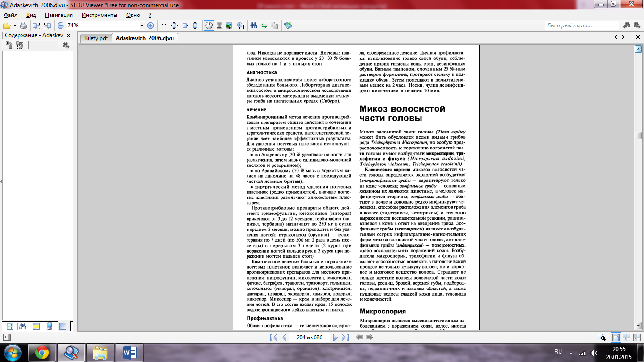The height and width of the screenshot is (362, 644).
Task: Zoom in with the plus icon
Action: (150, 25)
